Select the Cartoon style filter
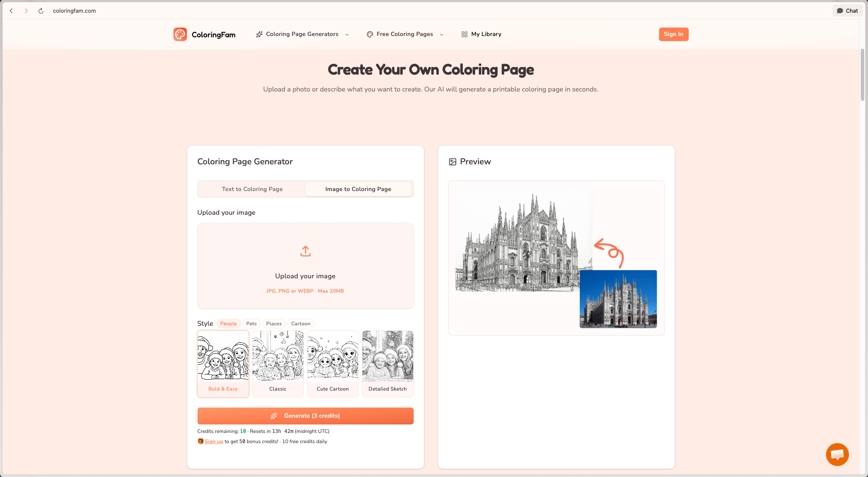868x477 pixels. click(300, 323)
